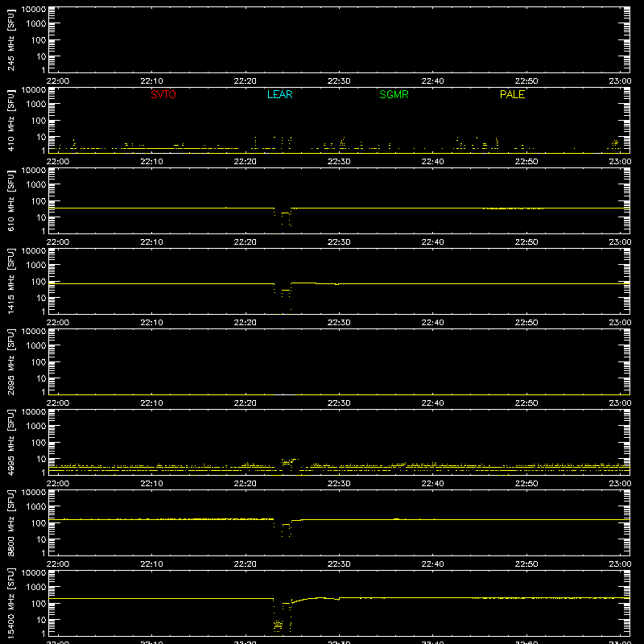644x644 pixels.
Task: Click 22:10 label under the 2695 MHz panel
Action: [151, 403]
